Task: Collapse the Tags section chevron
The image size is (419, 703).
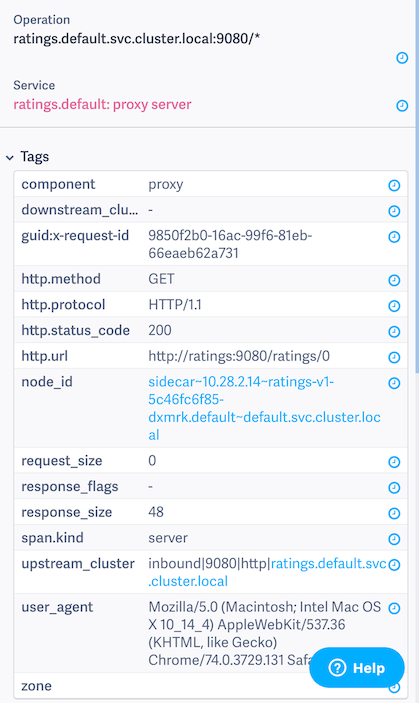Action: point(10,157)
